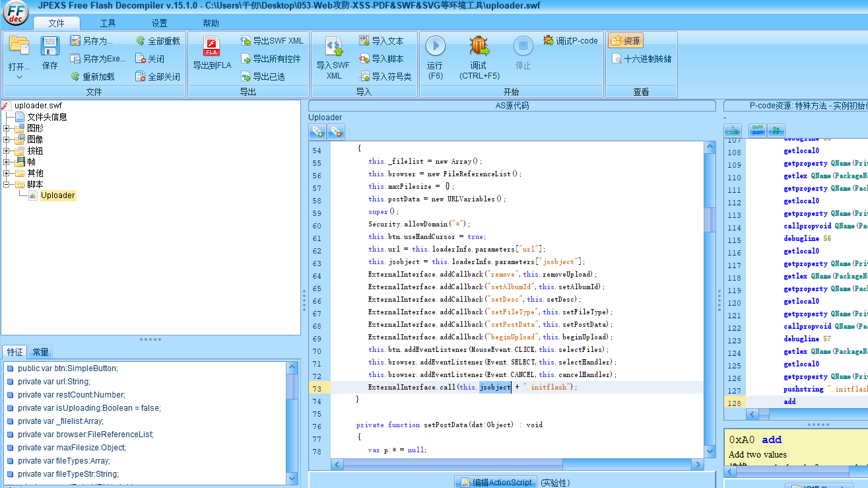This screenshot has width=868, height=488.
Task: Open the 工具 ribbon tab
Action: [x=108, y=23]
